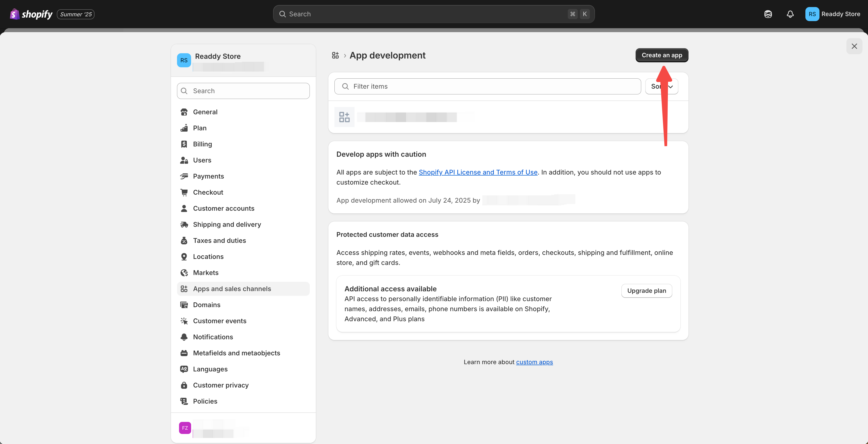868x444 pixels.
Task: Click the Billing receipt icon
Action: point(184,144)
